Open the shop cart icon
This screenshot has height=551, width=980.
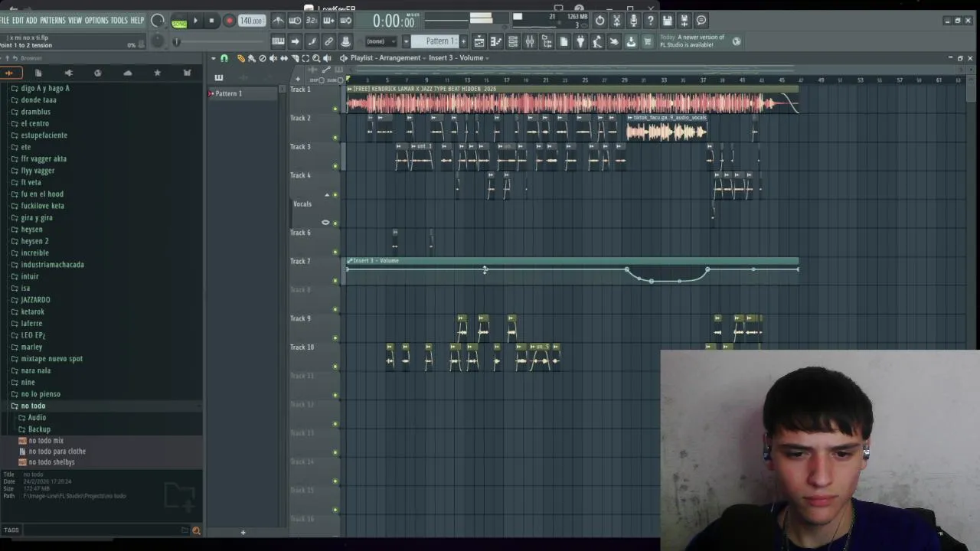pos(648,41)
